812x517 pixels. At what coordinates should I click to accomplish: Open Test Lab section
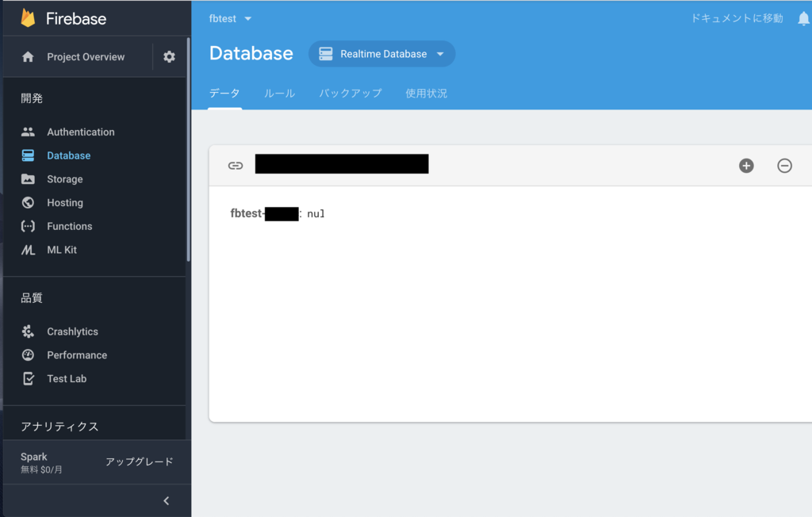tap(67, 379)
